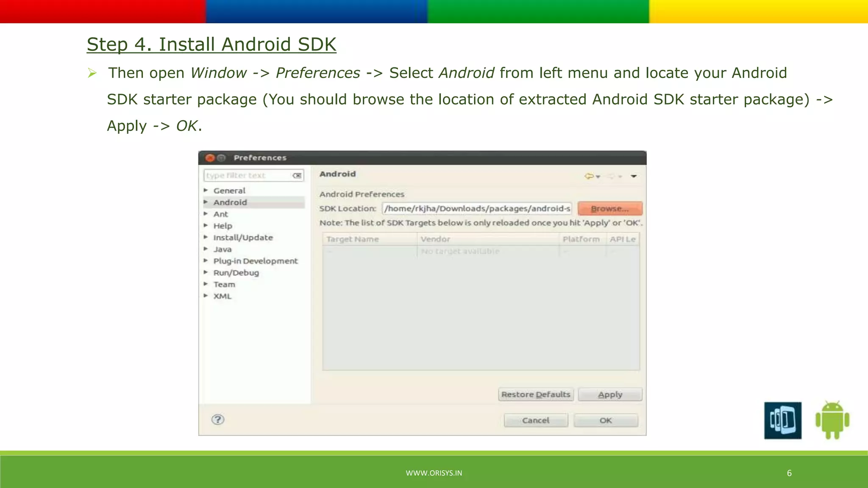
Task: Expand the XML tree node
Action: coord(206,296)
